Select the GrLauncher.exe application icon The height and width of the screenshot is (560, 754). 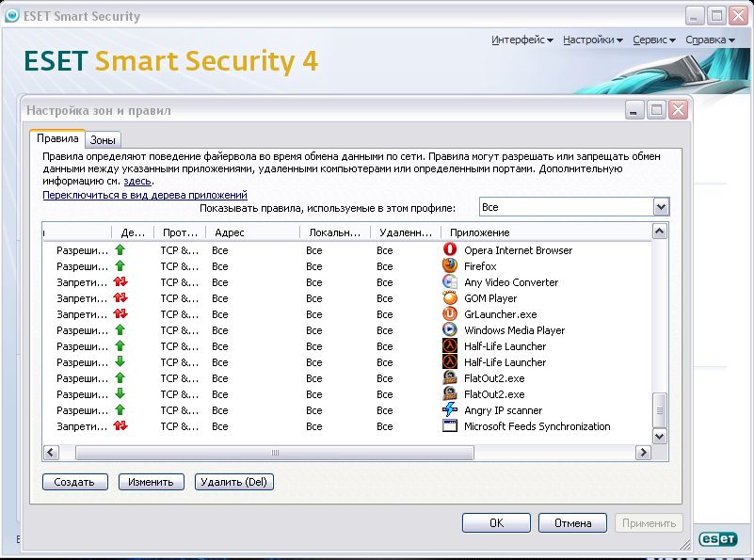(x=450, y=313)
